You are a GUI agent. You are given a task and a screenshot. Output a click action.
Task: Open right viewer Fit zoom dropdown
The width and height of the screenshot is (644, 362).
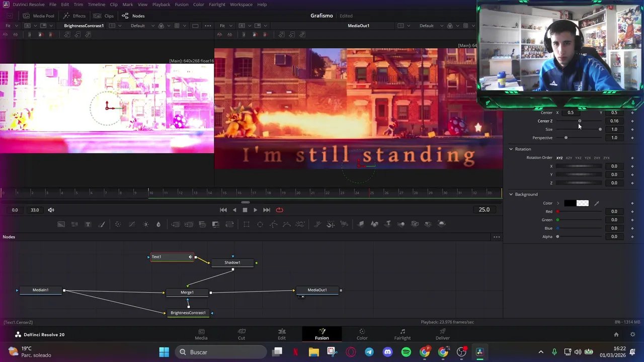click(x=225, y=26)
